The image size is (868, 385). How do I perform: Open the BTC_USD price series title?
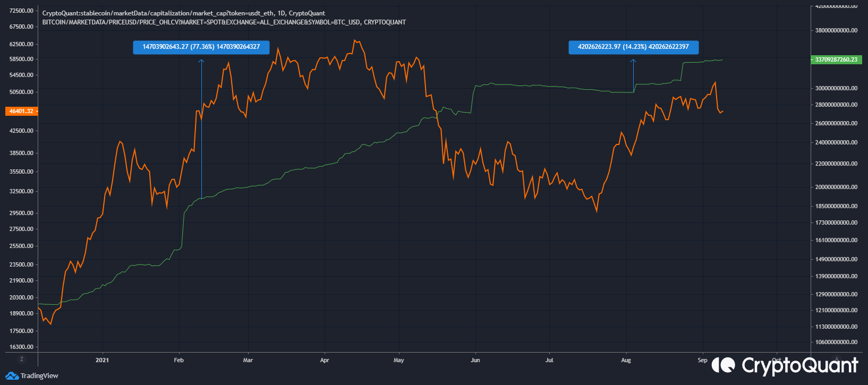point(224,22)
